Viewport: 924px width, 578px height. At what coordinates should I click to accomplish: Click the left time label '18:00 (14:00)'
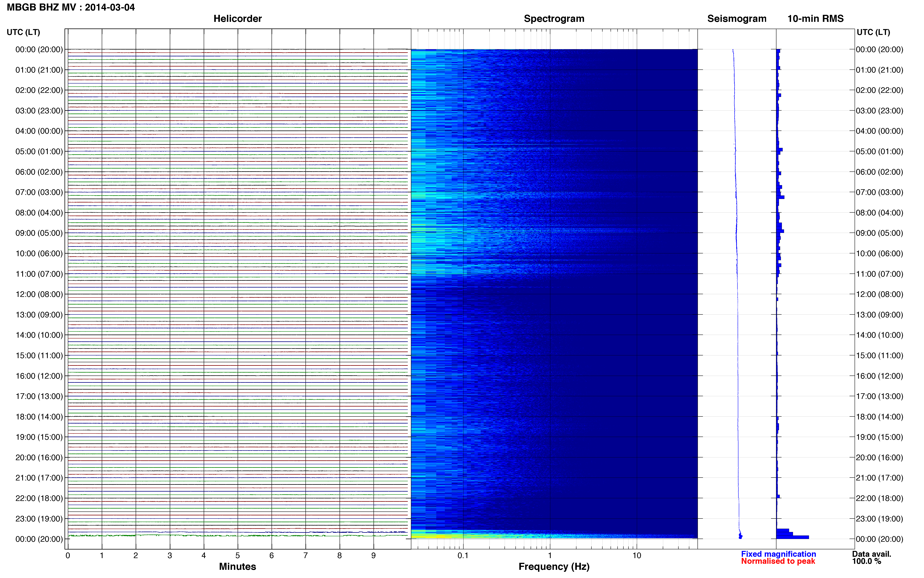coord(39,417)
